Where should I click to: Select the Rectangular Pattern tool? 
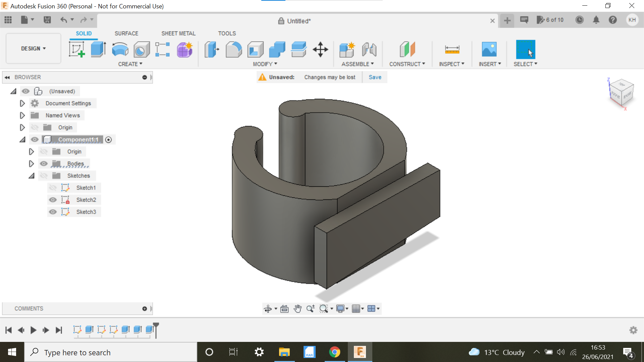click(163, 49)
